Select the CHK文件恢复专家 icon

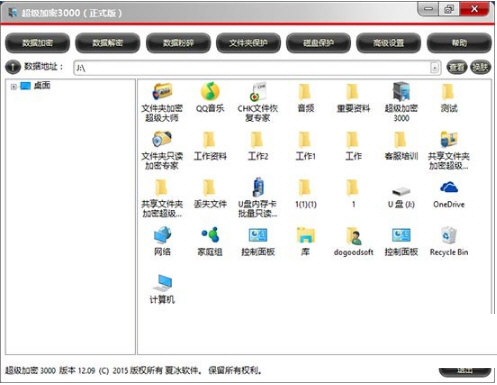pyautogui.click(x=258, y=102)
